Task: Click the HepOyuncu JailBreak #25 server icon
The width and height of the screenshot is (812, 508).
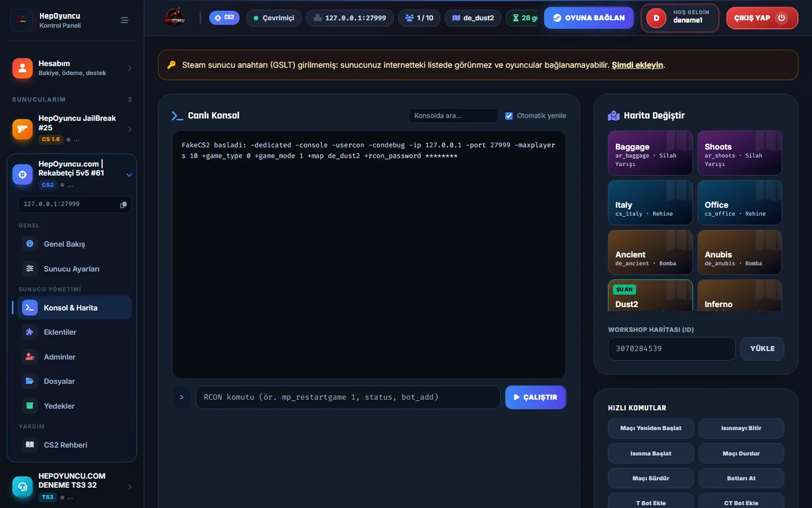Action: point(23,129)
